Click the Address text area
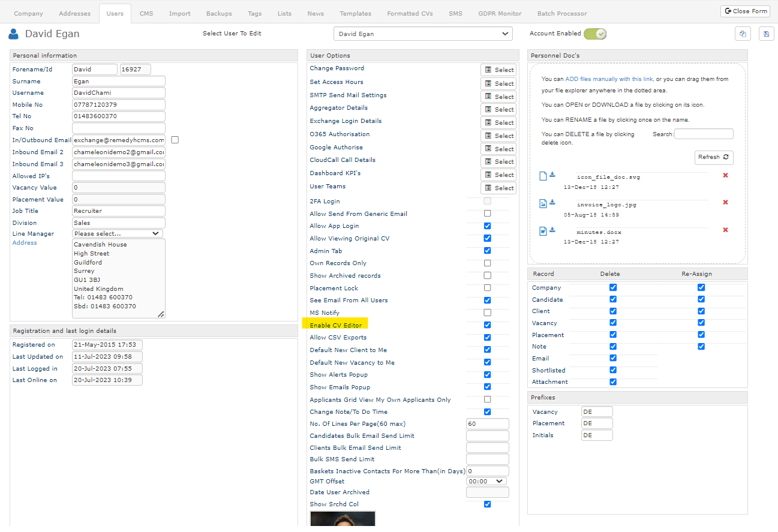Image resolution: width=778 pixels, height=532 pixels. coord(119,278)
